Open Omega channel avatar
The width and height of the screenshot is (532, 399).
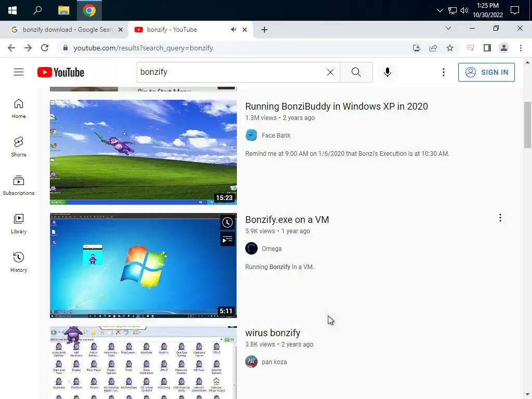[x=251, y=248]
